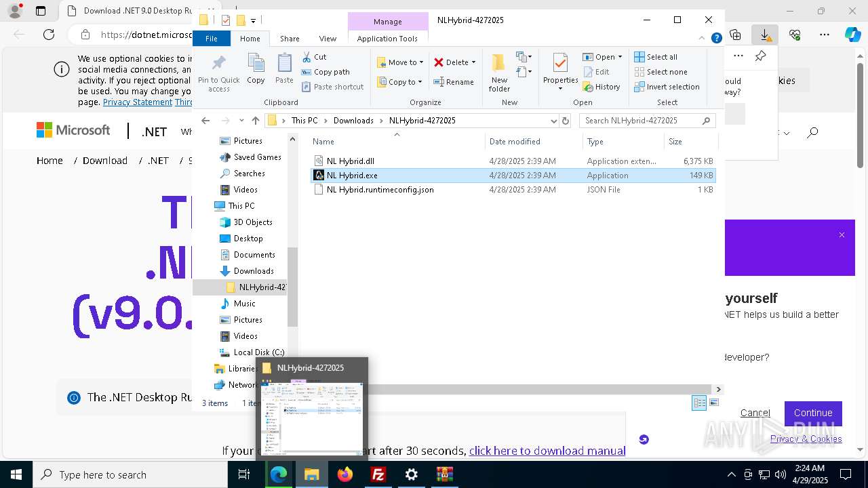Open Edge downloads icon
This screenshot has width=868, height=488.
[765, 34]
